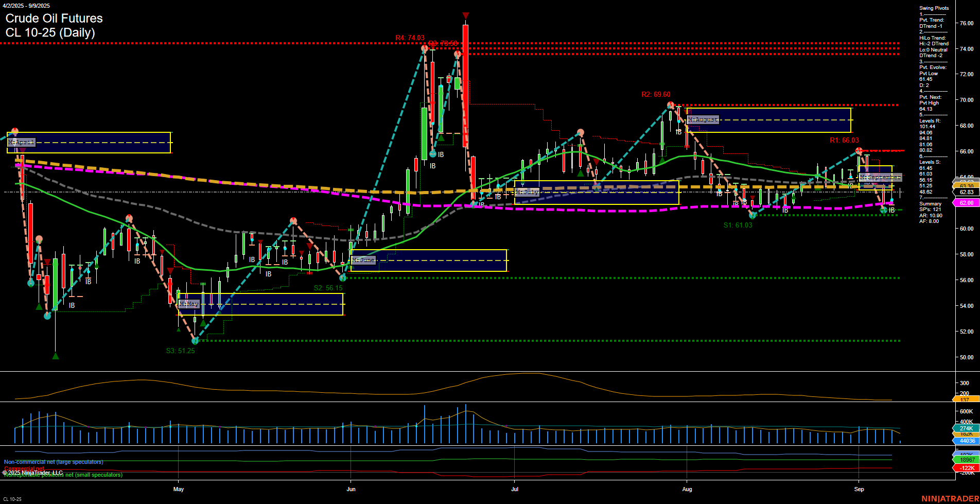Click the R4: 74.03 resistance label

point(410,37)
